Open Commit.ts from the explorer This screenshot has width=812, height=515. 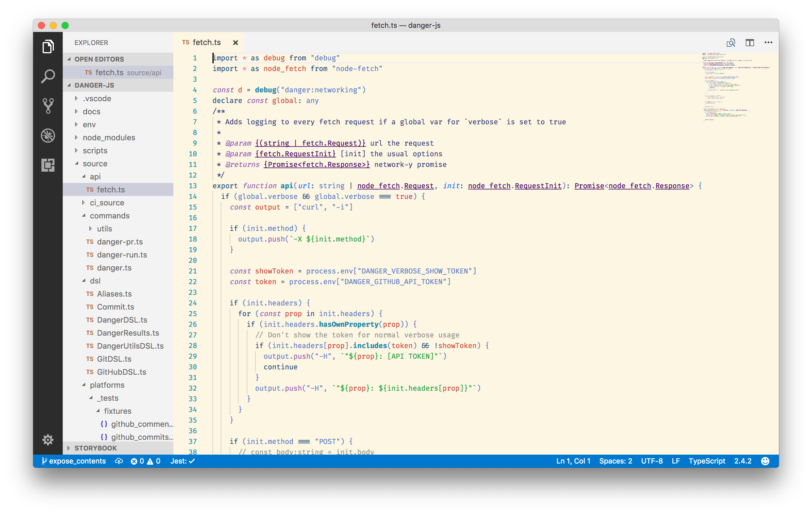point(115,307)
